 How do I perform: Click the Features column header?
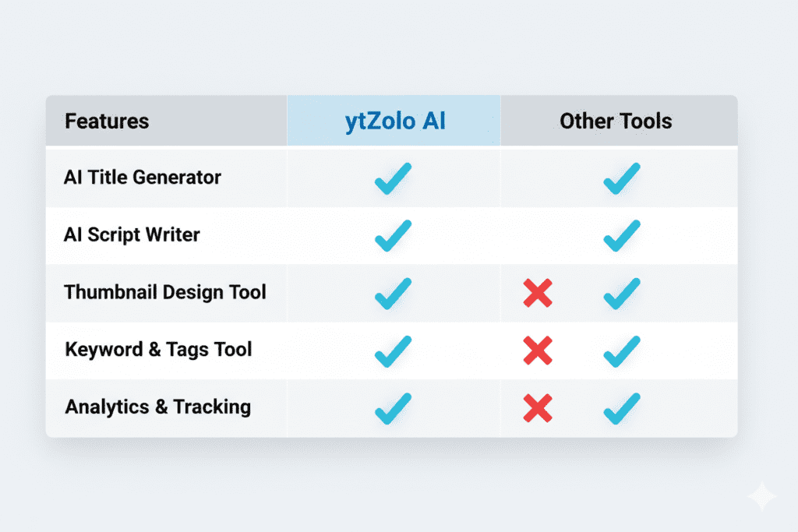(x=107, y=122)
